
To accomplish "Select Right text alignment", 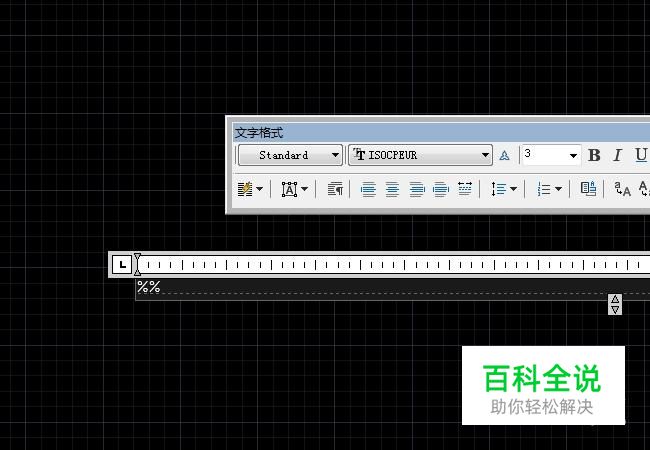I will point(417,189).
